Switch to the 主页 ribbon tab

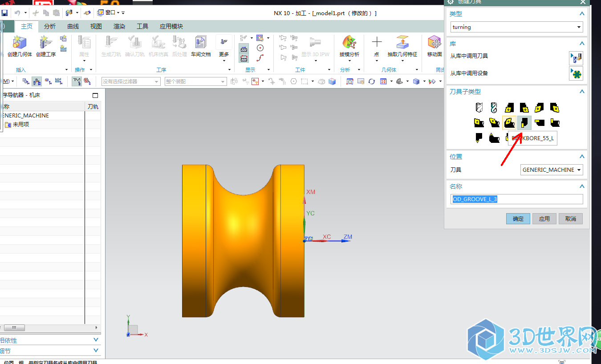(27, 26)
